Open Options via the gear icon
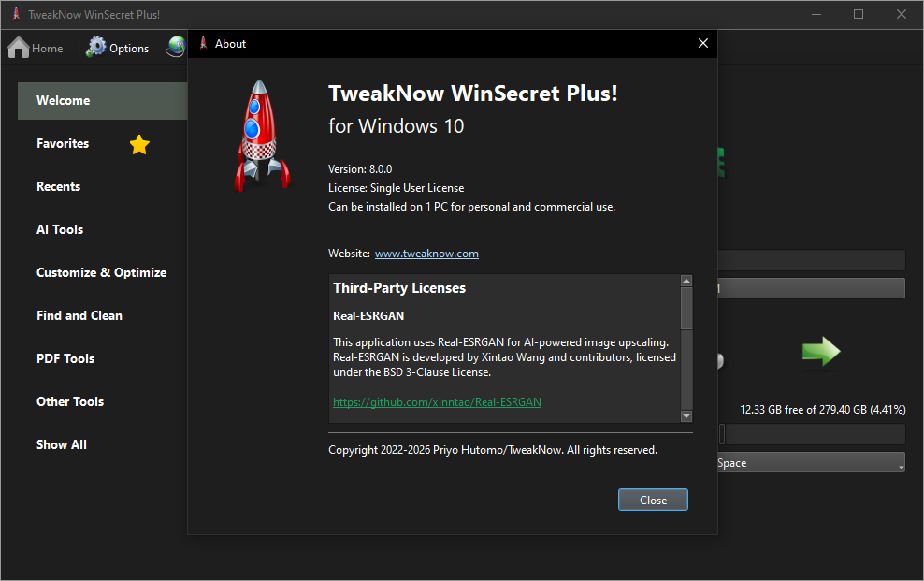The height and width of the screenshot is (581, 924). pyautogui.click(x=96, y=48)
